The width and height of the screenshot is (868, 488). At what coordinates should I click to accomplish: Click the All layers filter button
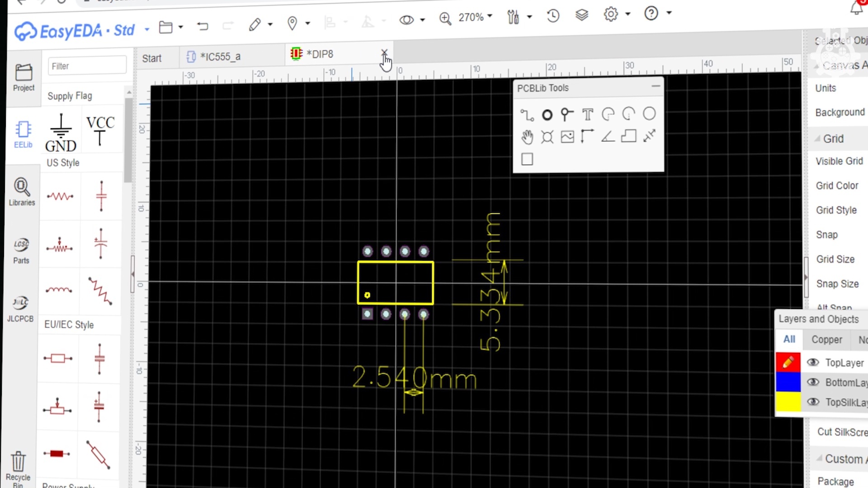789,340
